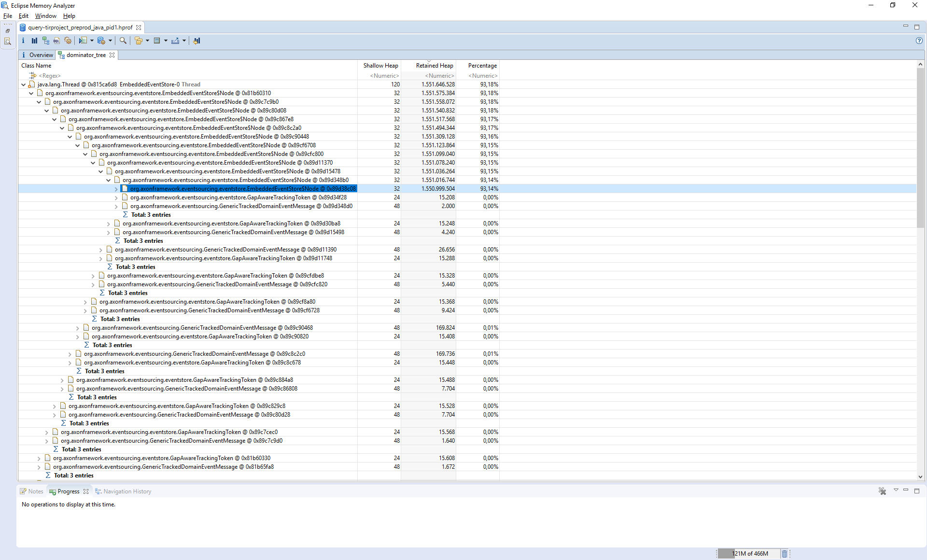This screenshot has width=927, height=560.
Task: Click the Shallow Heap Numeric filter field
Action: (x=379, y=76)
